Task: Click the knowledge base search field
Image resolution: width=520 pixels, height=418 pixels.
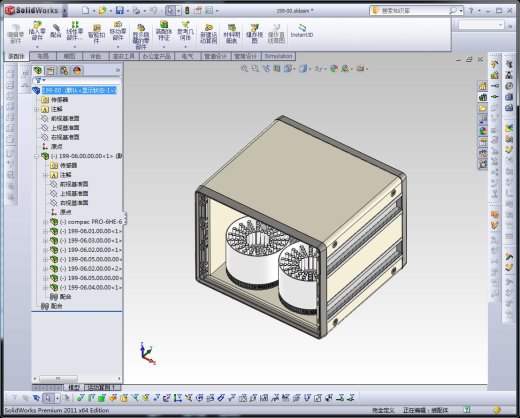Action: [x=413, y=11]
